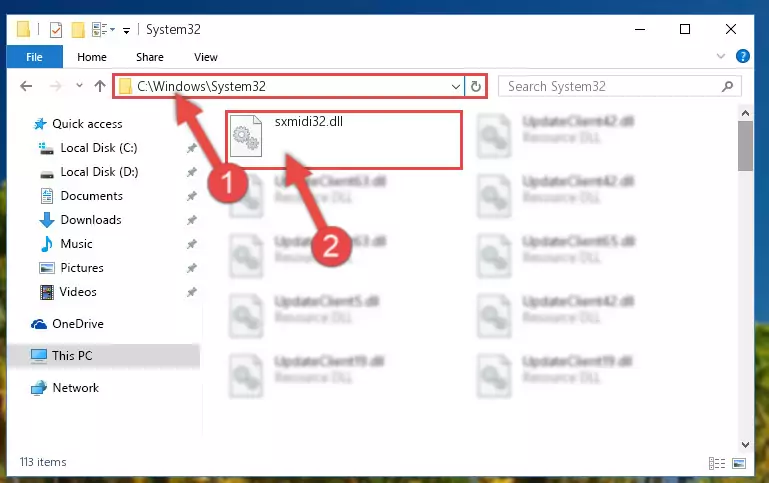Click the New folder quick access icon
This screenshot has height=483, width=769.
click(78, 30)
